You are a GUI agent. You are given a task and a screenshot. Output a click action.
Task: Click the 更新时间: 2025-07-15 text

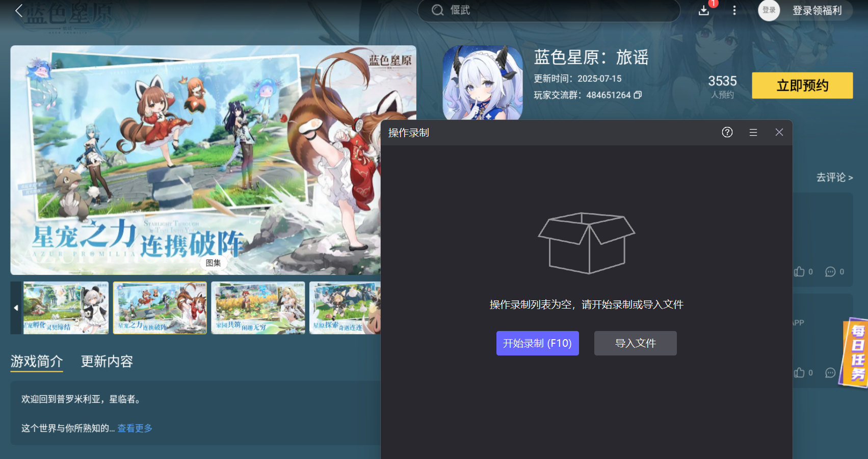(x=577, y=79)
